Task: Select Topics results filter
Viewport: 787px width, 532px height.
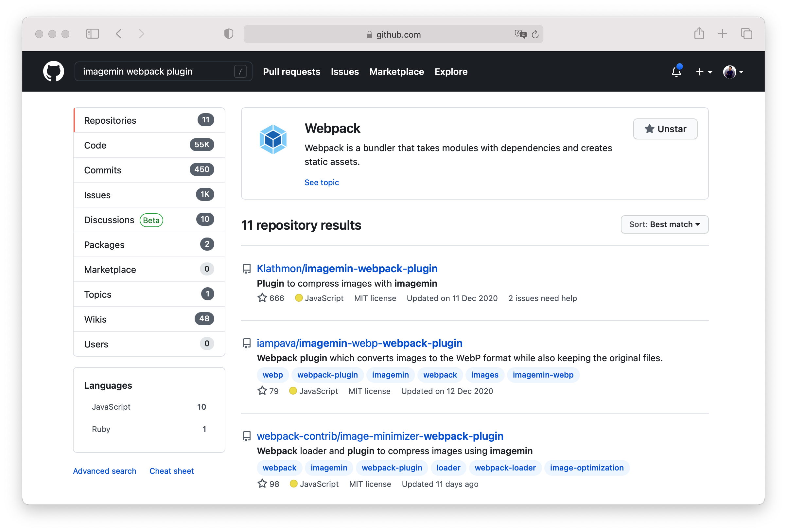Action: tap(149, 294)
